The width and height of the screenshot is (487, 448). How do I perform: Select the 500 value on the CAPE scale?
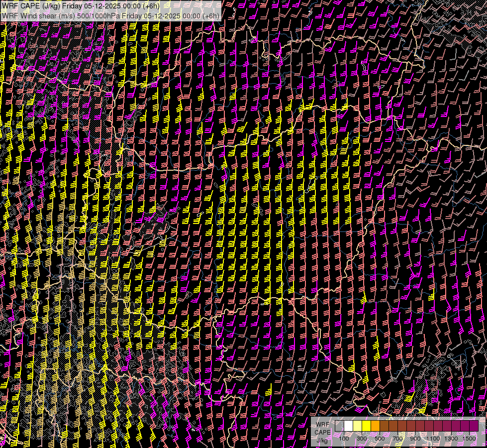point(380,439)
